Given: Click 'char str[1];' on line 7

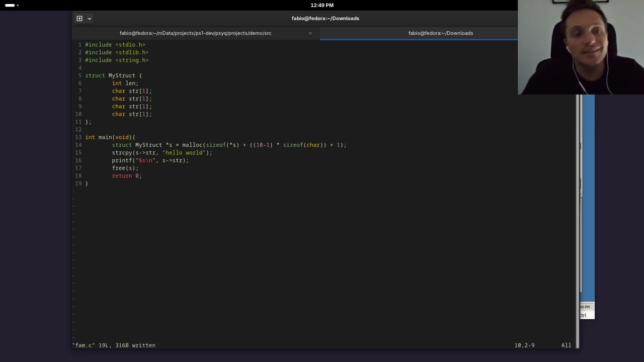Looking at the screenshot, I should (x=132, y=91).
